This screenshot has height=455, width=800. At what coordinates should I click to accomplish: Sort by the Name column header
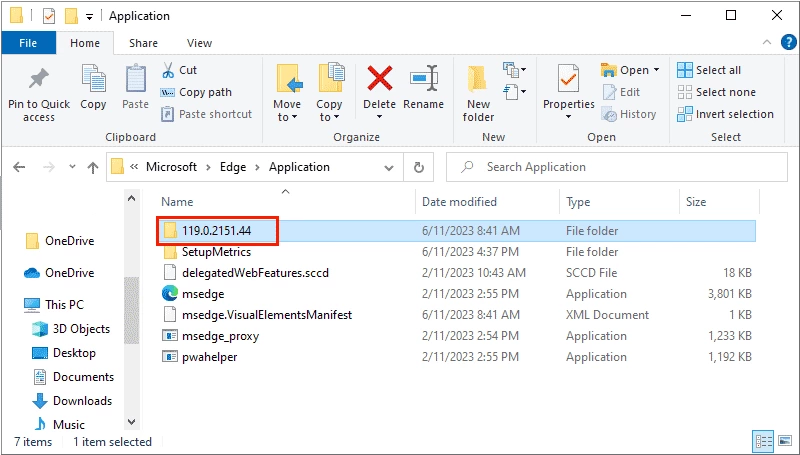pyautogui.click(x=177, y=202)
